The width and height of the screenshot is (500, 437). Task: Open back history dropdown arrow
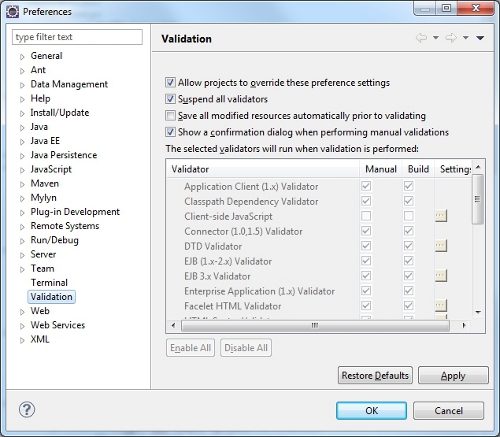pos(436,38)
